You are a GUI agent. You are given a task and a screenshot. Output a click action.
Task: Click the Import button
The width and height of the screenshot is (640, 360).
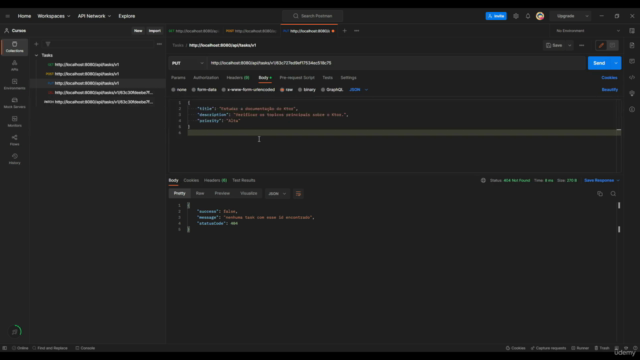tap(155, 31)
